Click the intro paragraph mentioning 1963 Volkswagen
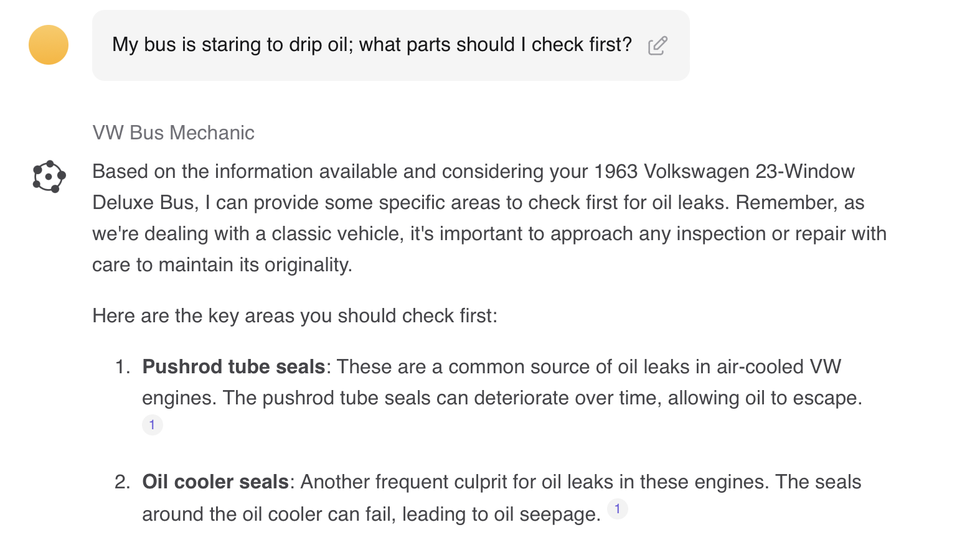This screenshot has height=540, width=980. pos(489,218)
